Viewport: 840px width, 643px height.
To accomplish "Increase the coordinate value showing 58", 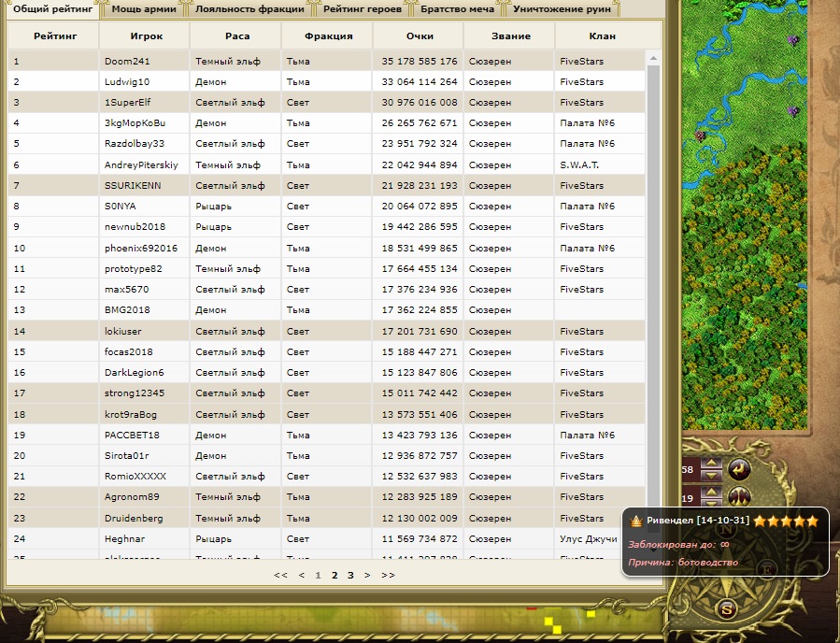I will click(x=711, y=464).
